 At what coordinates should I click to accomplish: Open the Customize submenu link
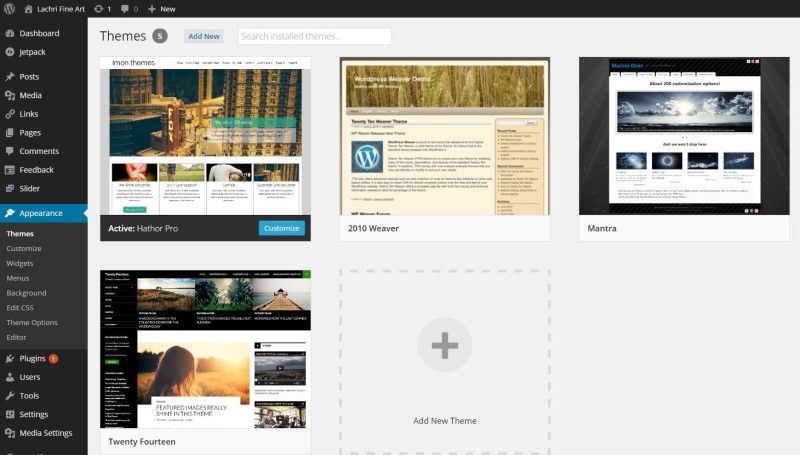point(24,248)
